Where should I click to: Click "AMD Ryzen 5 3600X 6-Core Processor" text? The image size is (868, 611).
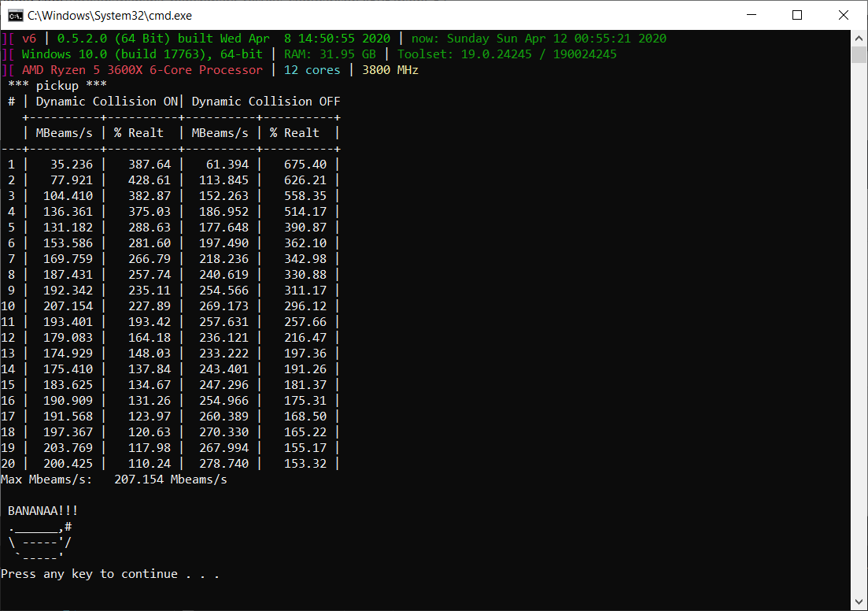point(142,70)
